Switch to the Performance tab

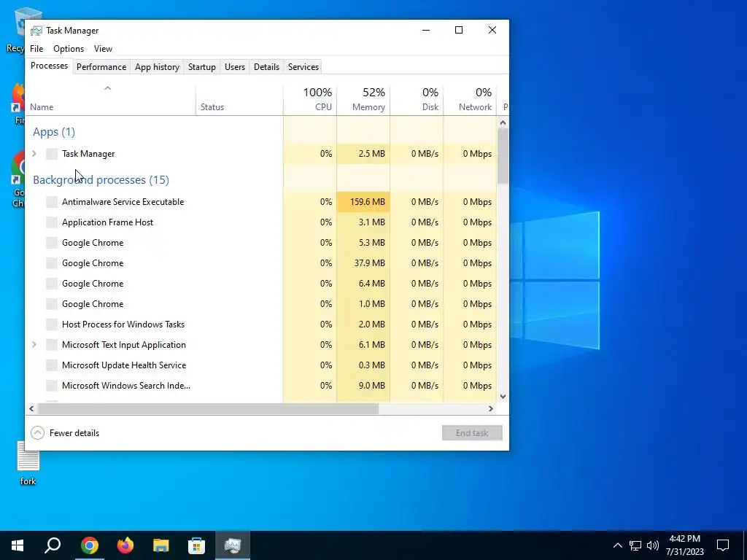101,67
